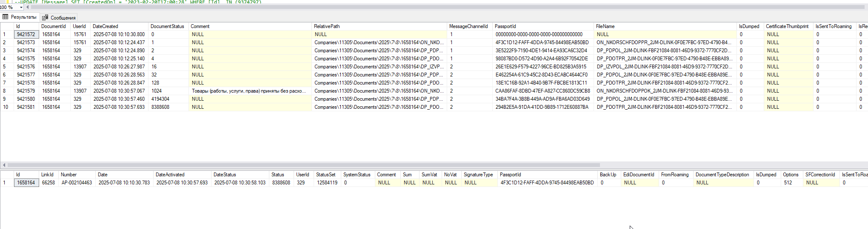The image size is (868, 229).
Task: Click DateCreated cell 2025-07-08 10:26:27.987
Action: click(x=119, y=67)
